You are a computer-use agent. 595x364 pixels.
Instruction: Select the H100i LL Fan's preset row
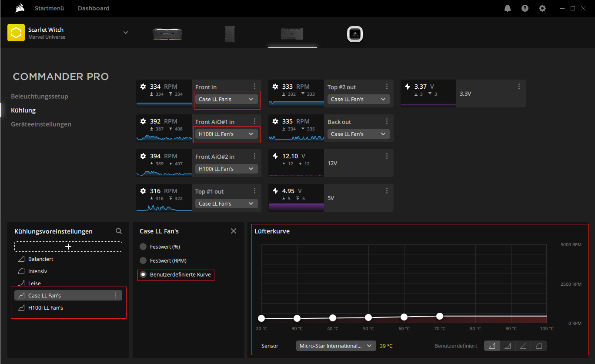tap(68, 307)
